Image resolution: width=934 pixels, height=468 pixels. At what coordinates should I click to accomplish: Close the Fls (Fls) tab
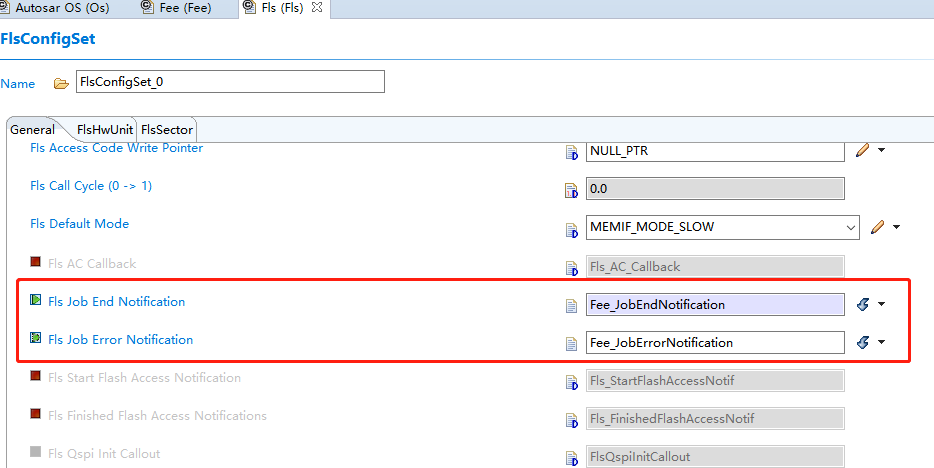click(317, 8)
